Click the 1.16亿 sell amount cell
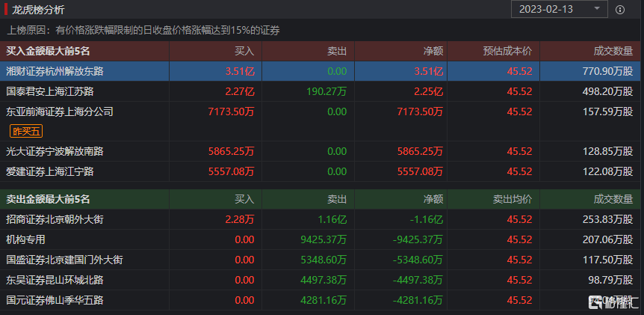This screenshot has width=644, height=315. (x=332, y=219)
